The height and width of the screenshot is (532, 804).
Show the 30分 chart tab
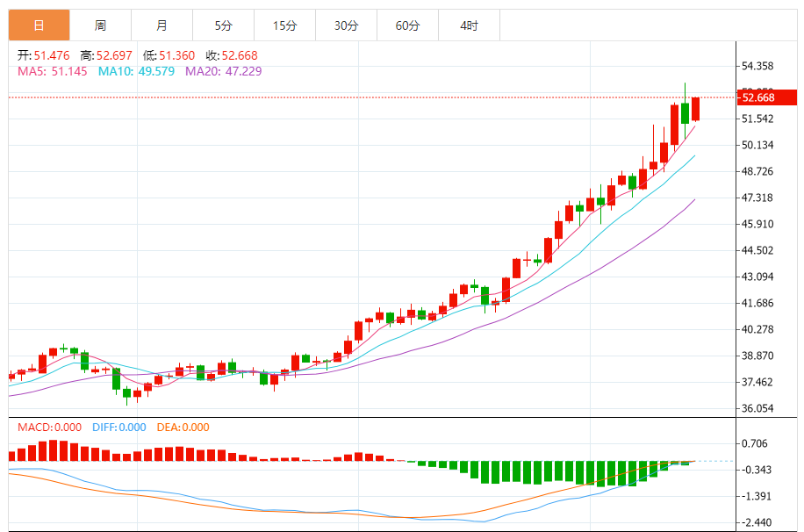(x=346, y=25)
